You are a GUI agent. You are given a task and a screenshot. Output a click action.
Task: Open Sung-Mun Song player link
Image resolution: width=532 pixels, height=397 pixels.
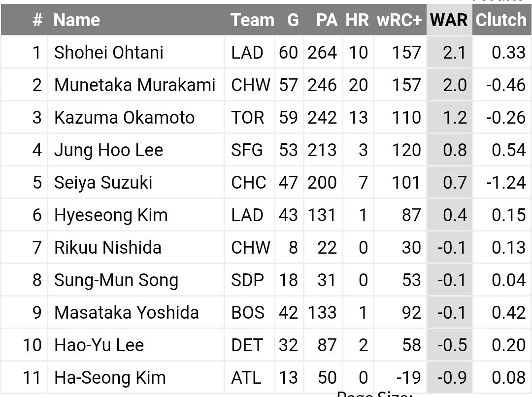point(116,281)
